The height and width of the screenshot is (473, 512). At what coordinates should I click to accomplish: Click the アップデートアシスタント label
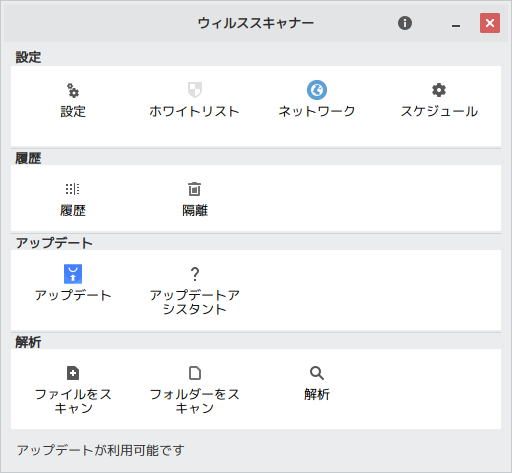195,302
